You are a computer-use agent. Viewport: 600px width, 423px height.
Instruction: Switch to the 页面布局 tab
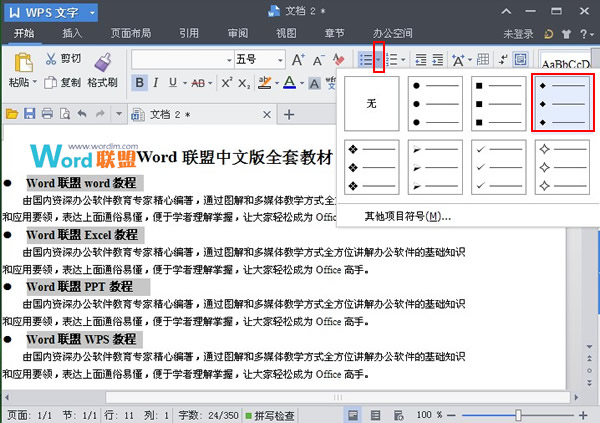(131, 33)
